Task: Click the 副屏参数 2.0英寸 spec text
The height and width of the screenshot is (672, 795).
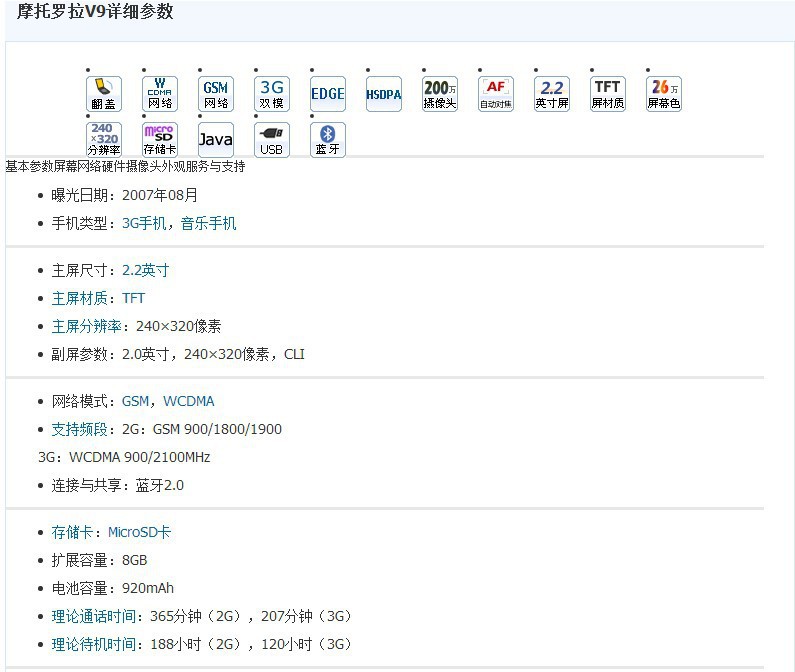Action: coord(178,354)
